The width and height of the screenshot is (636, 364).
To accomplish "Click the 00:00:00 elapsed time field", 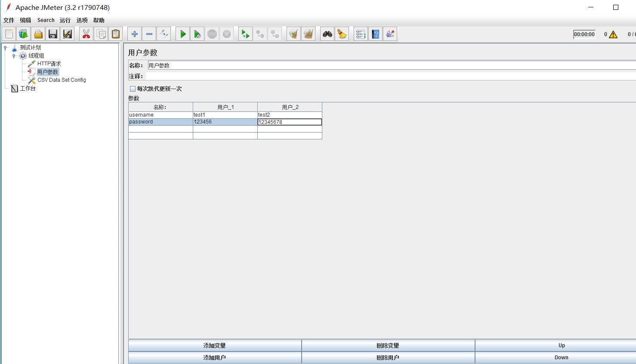I will 584,34.
